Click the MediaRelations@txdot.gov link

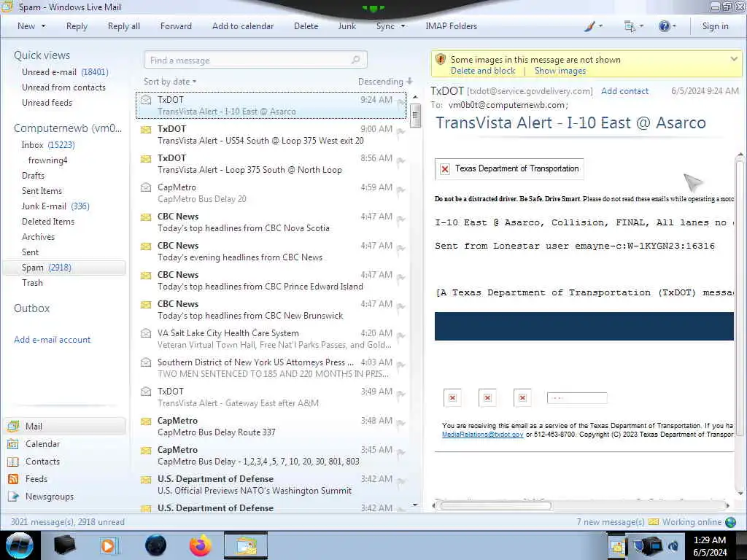coord(483,435)
